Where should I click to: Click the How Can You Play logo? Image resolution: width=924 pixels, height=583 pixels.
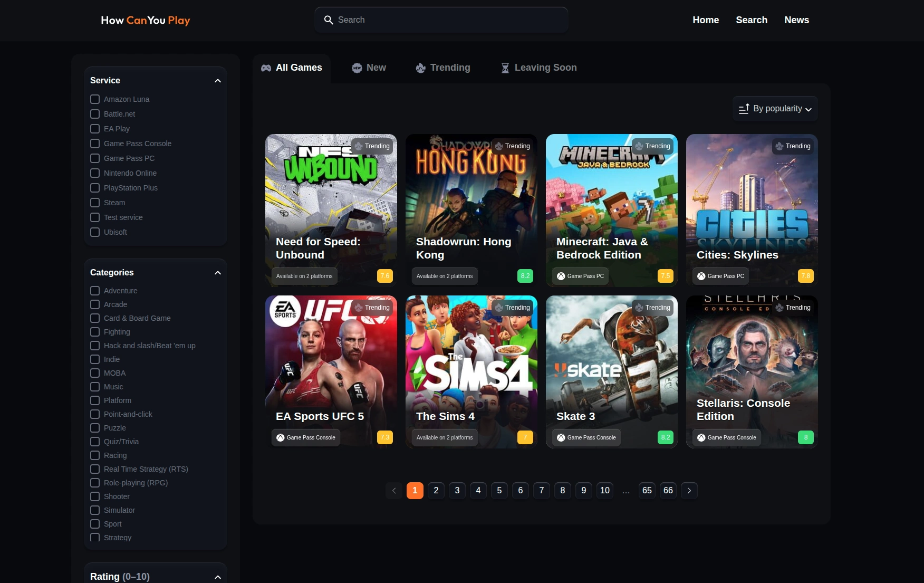tap(146, 20)
